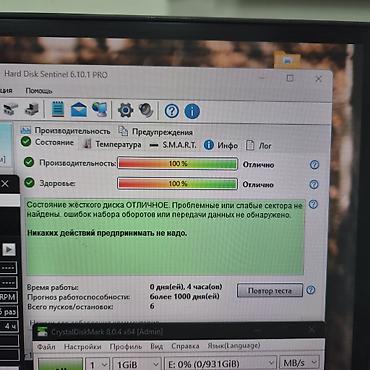Click the Повтор теста button
370x370 pixels.
pyautogui.click(x=270, y=291)
